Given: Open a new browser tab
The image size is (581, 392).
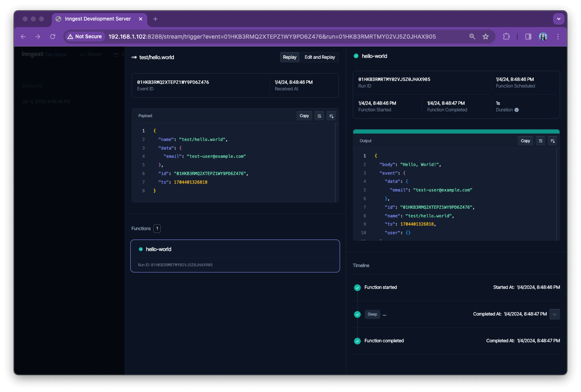Looking at the screenshot, I should [155, 19].
